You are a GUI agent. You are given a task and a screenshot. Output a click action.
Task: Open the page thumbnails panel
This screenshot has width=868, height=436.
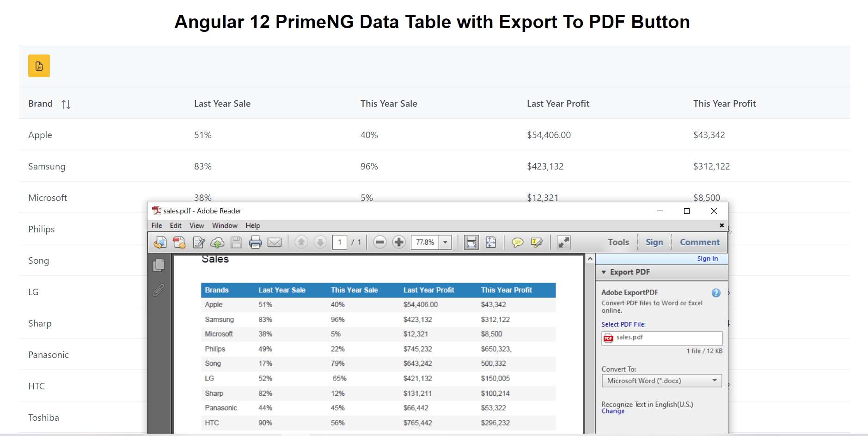159,265
